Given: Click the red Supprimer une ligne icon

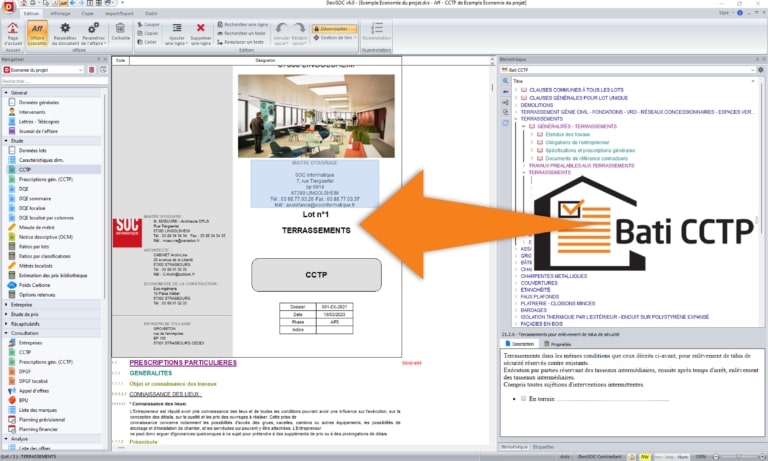Looking at the screenshot, I should [x=201, y=28].
